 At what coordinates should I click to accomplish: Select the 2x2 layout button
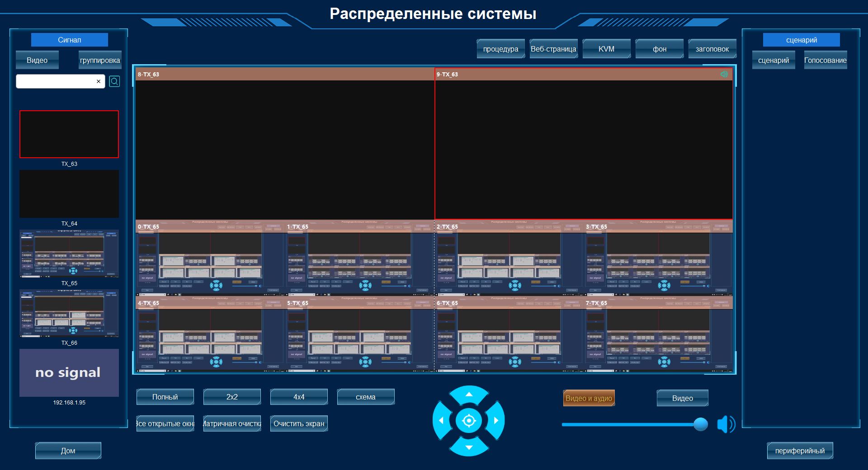(232, 397)
